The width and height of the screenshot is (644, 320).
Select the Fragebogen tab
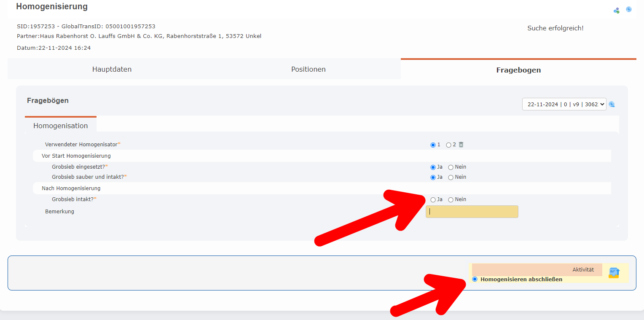tap(518, 70)
